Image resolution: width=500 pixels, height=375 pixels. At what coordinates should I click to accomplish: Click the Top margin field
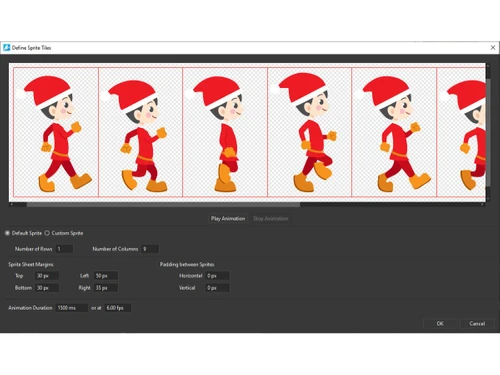[x=47, y=276]
